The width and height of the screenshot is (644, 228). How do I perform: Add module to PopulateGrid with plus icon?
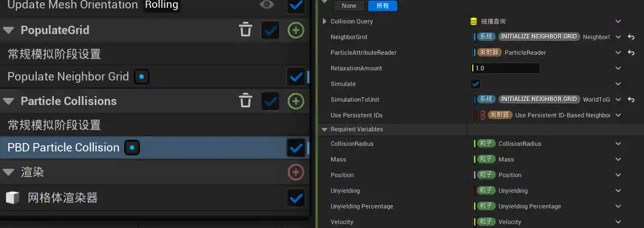(295, 30)
